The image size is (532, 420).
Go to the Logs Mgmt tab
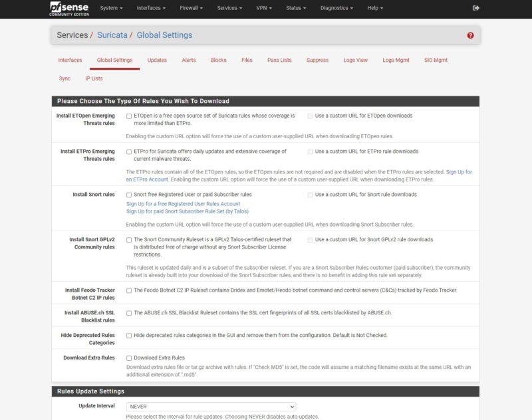[x=396, y=60]
